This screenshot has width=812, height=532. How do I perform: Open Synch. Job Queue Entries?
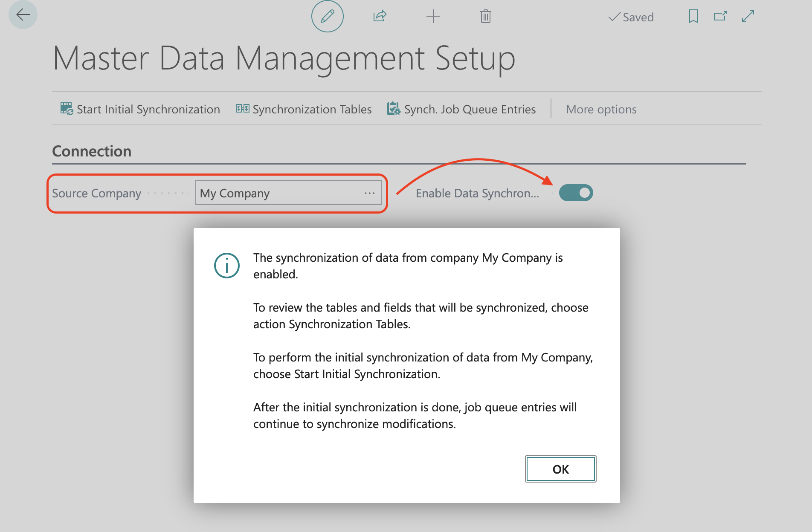click(x=469, y=109)
